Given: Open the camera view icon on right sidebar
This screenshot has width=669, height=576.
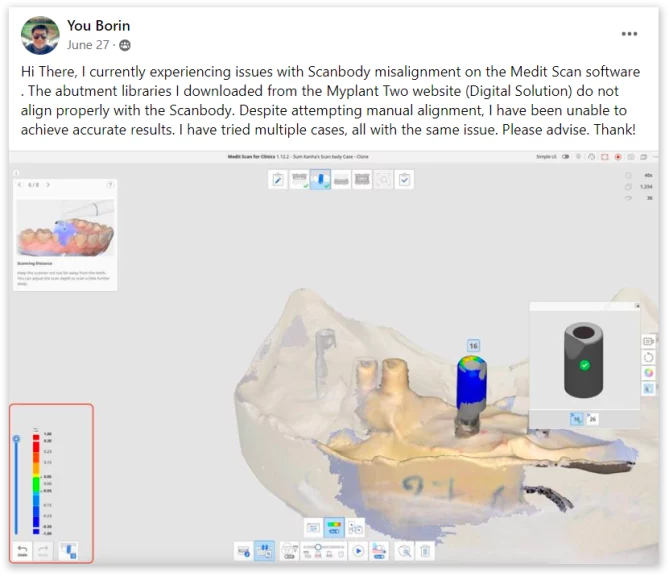Looking at the screenshot, I should pos(649,341).
